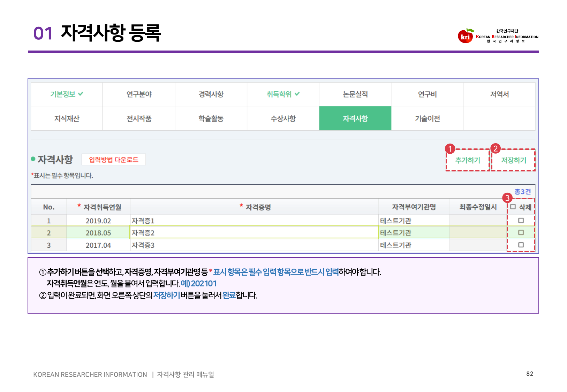Screen dimensions: 567x392
Task: Switch to the 기술이전 tab
Action: point(427,118)
